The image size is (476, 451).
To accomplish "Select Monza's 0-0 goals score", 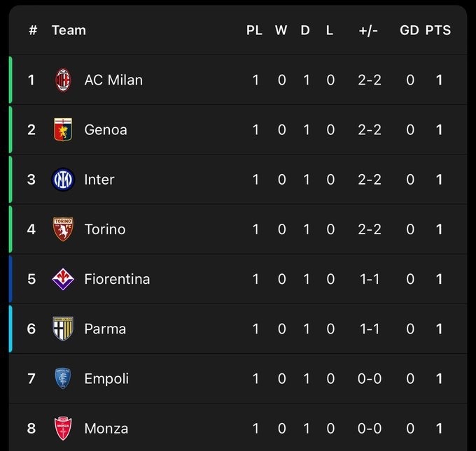I will click(370, 428).
